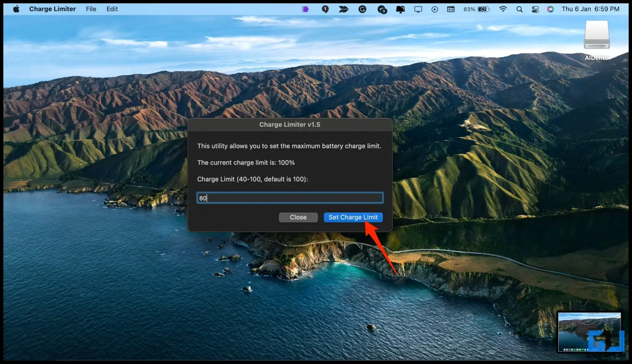Click the Charge Limiter v1.5 title bar

click(x=290, y=125)
